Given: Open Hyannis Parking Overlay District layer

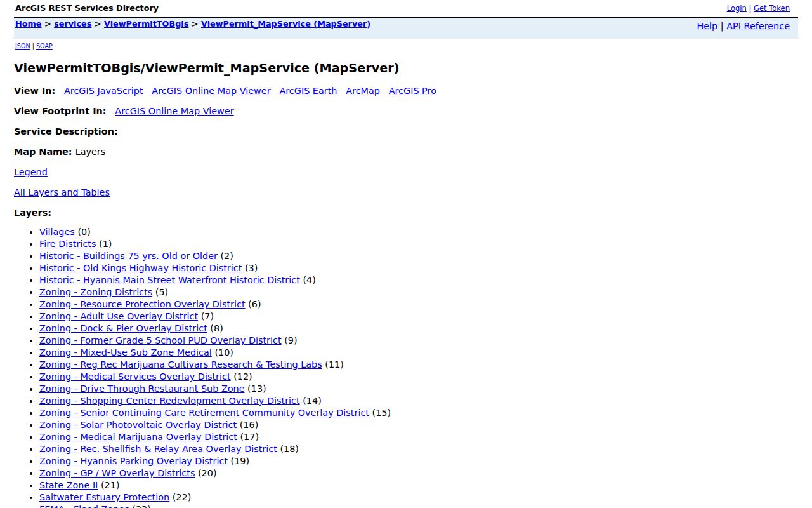Looking at the screenshot, I should point(133,461).
